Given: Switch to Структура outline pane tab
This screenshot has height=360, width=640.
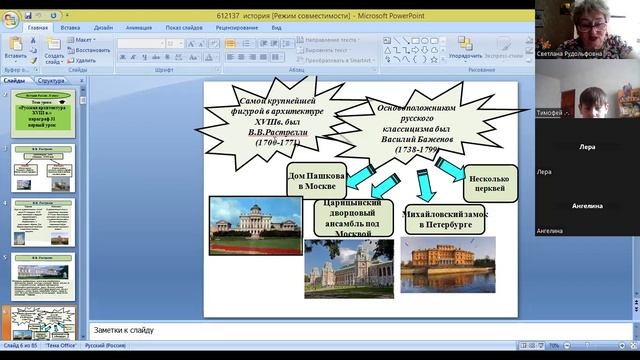Looking at the screenshot, I should pyautogui.click(x=51, y=81).
